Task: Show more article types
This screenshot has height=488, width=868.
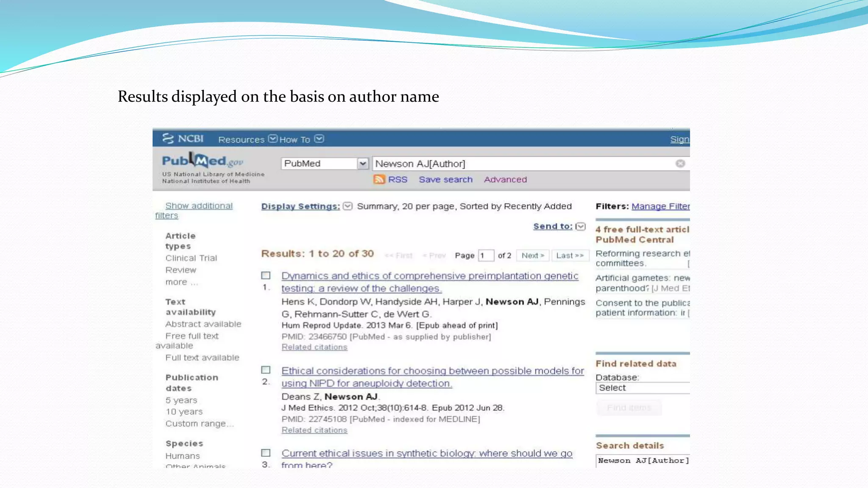Action: (x=181, y=282)
